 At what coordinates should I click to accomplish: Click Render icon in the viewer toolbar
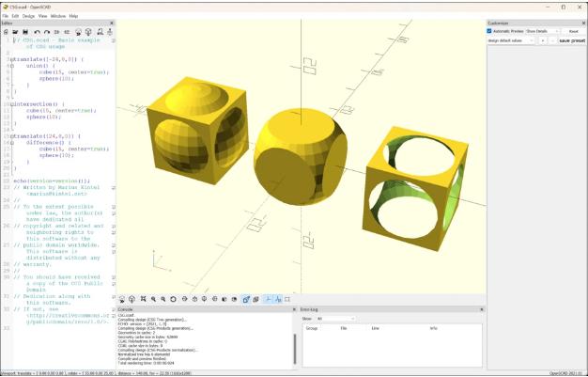click(132, 299)
